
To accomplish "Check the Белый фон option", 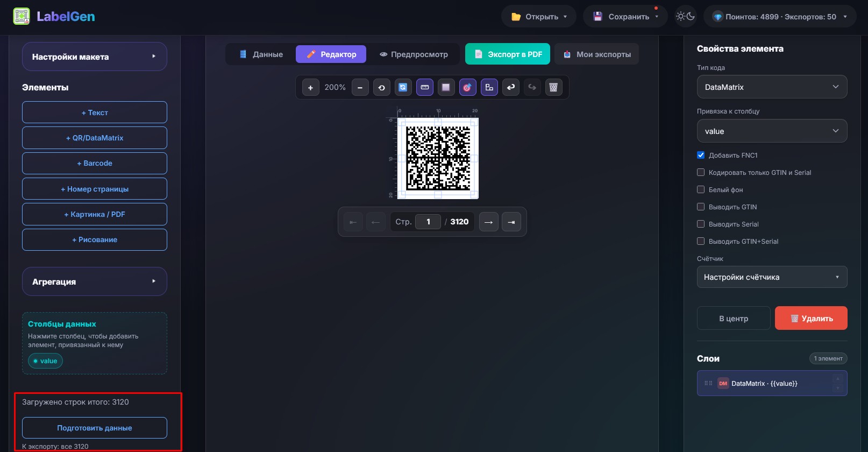I will point(701,189).
